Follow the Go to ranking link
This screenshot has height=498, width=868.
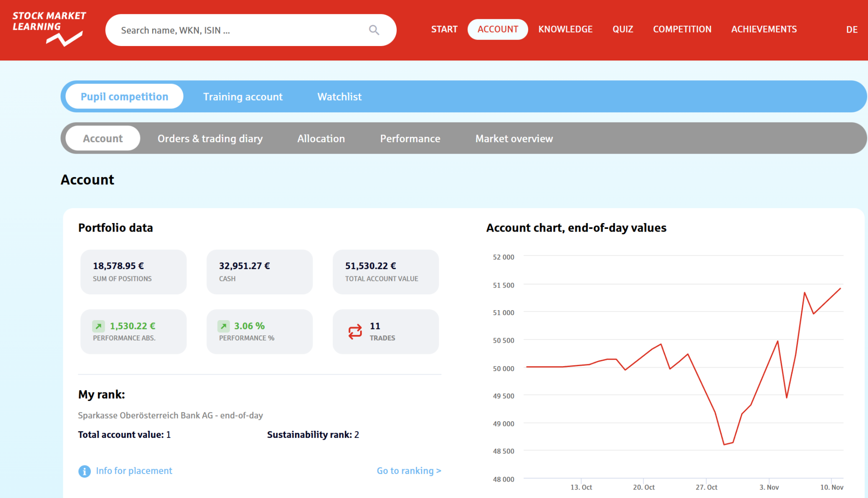pyautogui.click(x=408, y=470)
